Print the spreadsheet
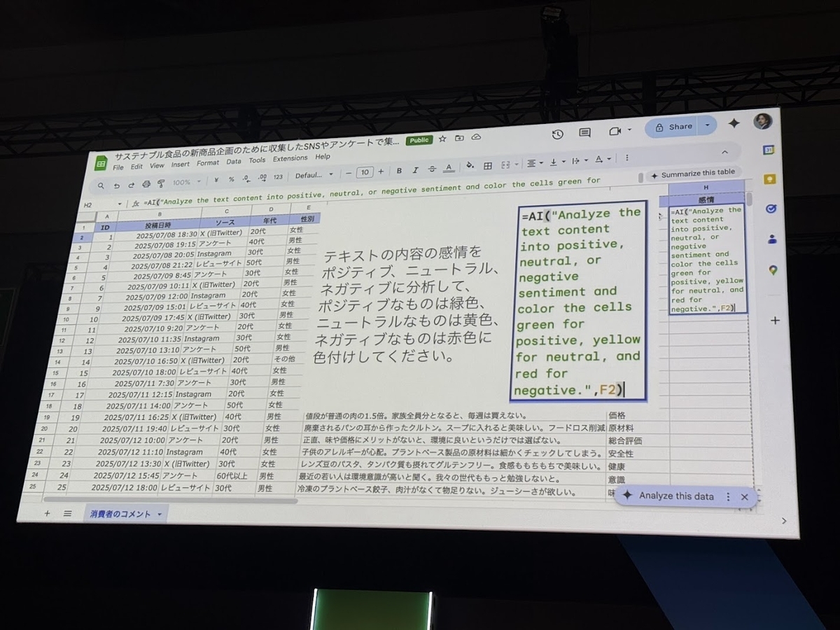This screenshot has height=630, width=840. 146,184
